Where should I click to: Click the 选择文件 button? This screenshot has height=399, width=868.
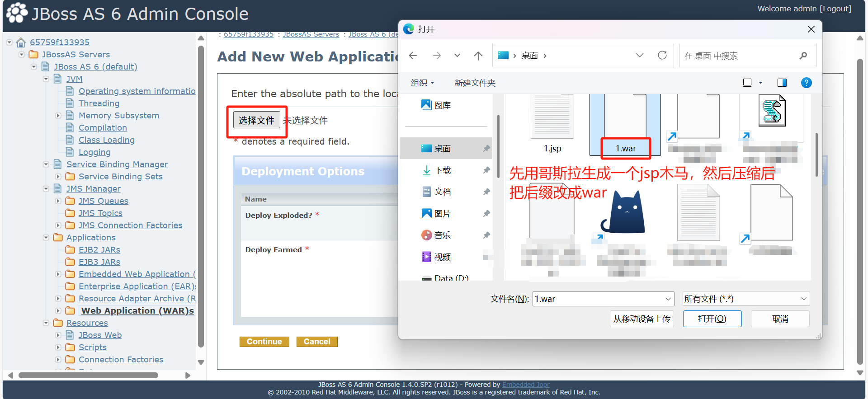[x=256, y=120]
